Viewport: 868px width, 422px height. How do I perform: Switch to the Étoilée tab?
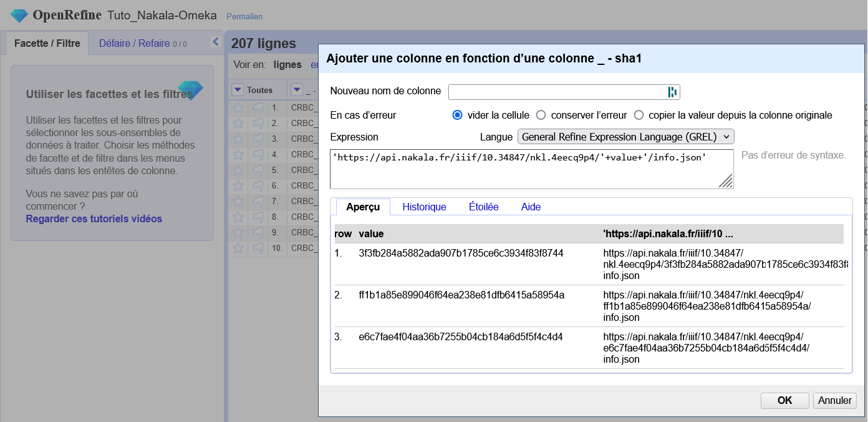coord(483,207)
